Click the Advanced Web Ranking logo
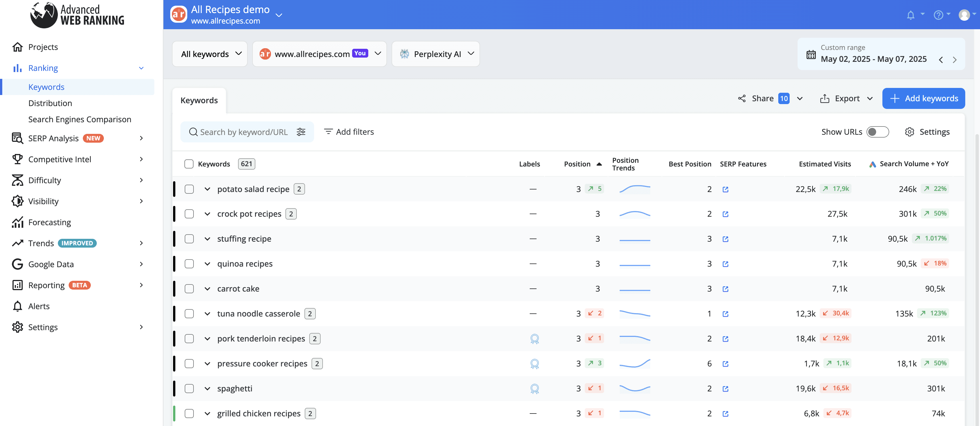The image size is (980, 426). click(x=77, y=15)
